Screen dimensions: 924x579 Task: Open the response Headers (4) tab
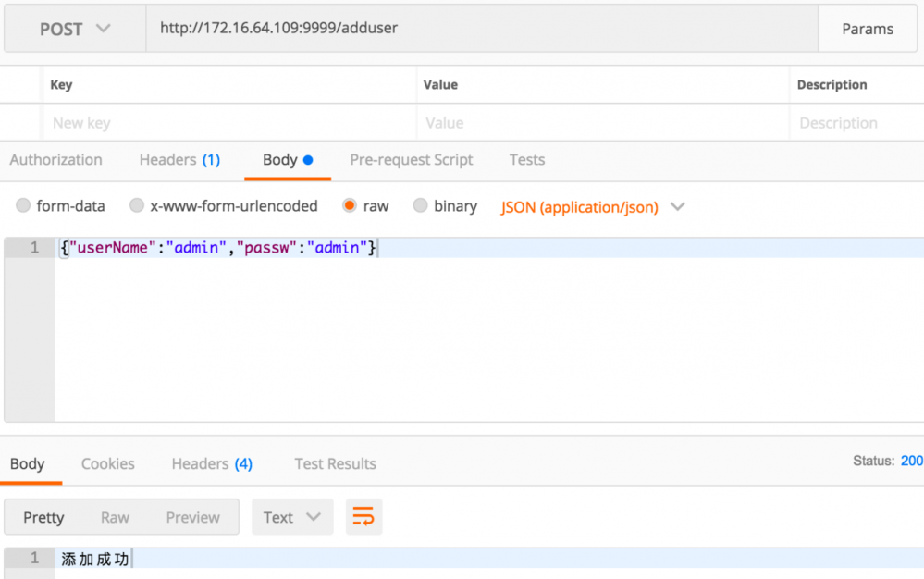click(211, 463)
